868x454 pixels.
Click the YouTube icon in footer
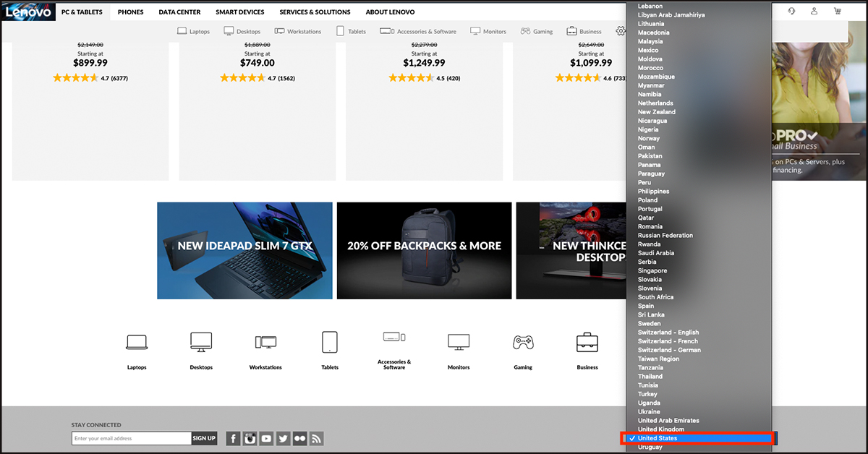point(267,439)
